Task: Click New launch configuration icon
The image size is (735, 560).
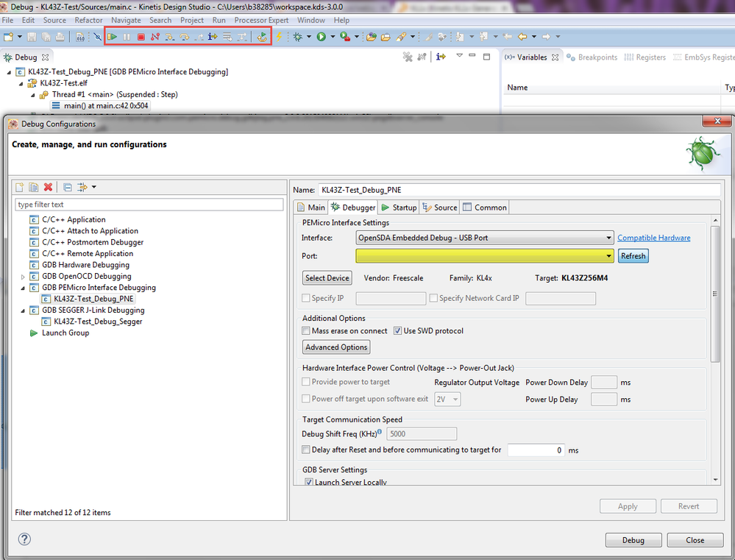Action: 20,187
